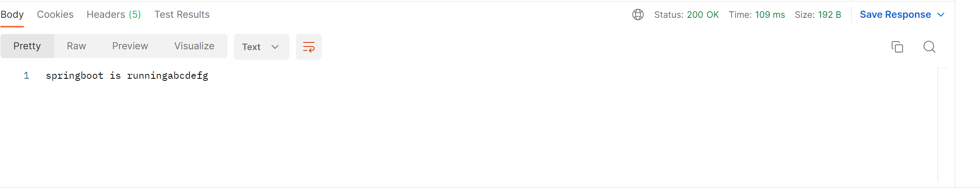Click the response text springboot is runningabcdefg
The height and width of the screenshot is (191, 980).
pos(127,76)
